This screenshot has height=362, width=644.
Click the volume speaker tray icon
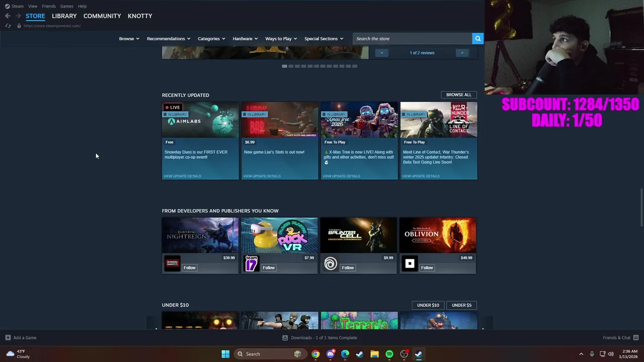point(610,354)
